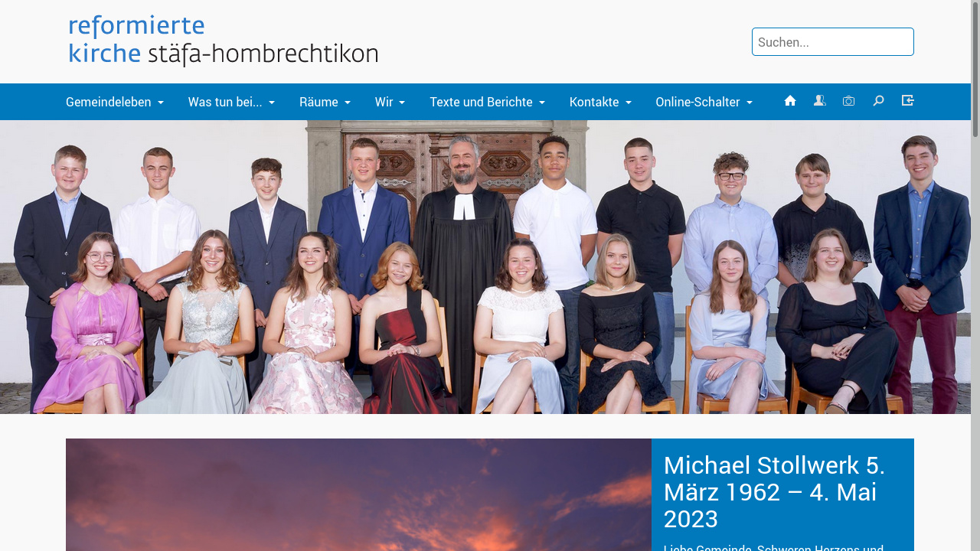Image resolution: width=980 pixels, height=551 pixels.
Task: Click the confirmation group photo banner
Action: [x=485, y=267]
